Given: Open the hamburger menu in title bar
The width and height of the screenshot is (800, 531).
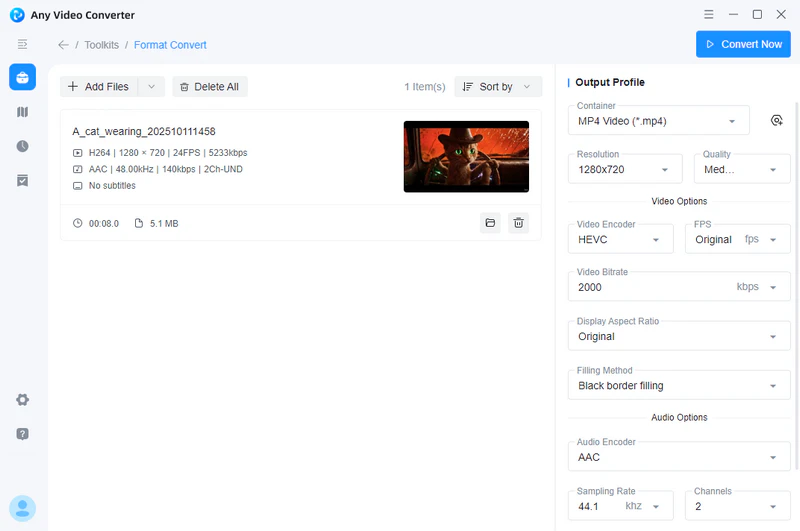Looking at the screenshot, I should 709,15.
